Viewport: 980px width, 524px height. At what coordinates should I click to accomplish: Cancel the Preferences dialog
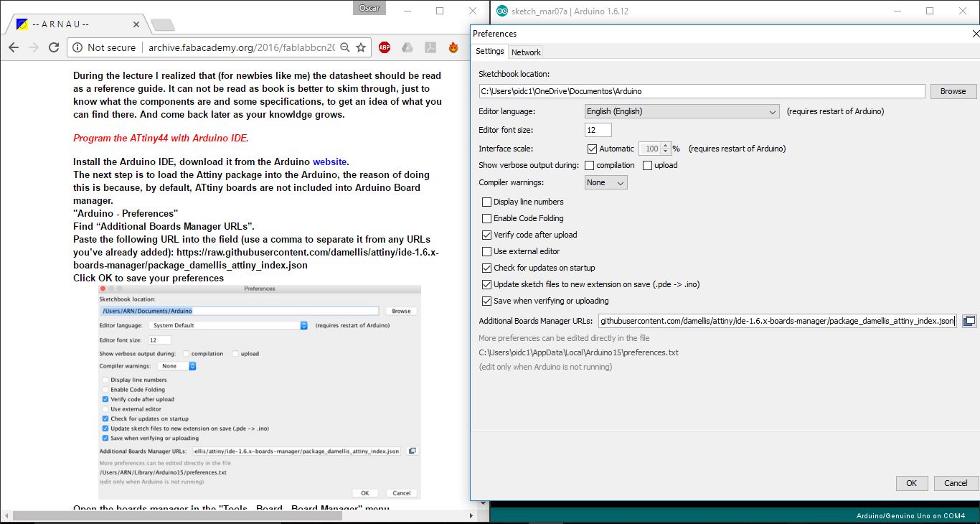pyautogui.click(x=956, y=483)
